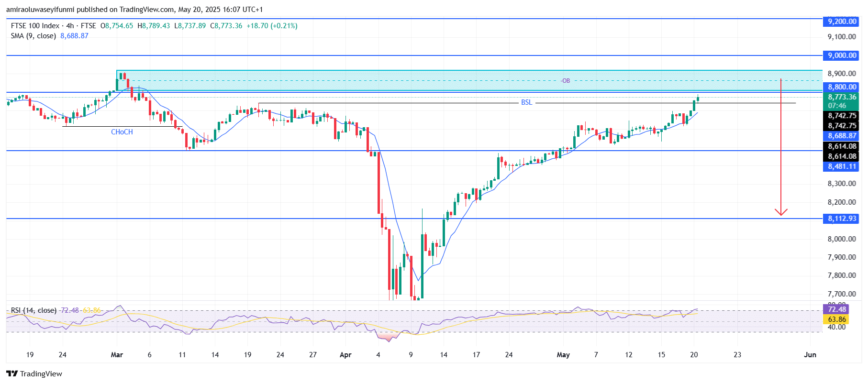This screenshot has height=384, width=868.
Task: Click the Mar label on the time axis
Action: tap(117, 355)
